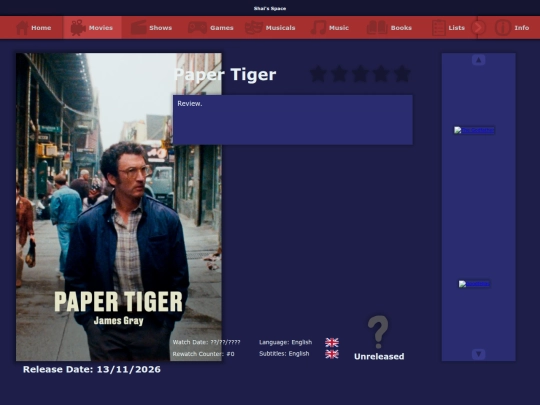Image resolution: width=540 pixels, height=405 pixels.
Task: Open the Movies section
Action: click(x=92, y=28)
